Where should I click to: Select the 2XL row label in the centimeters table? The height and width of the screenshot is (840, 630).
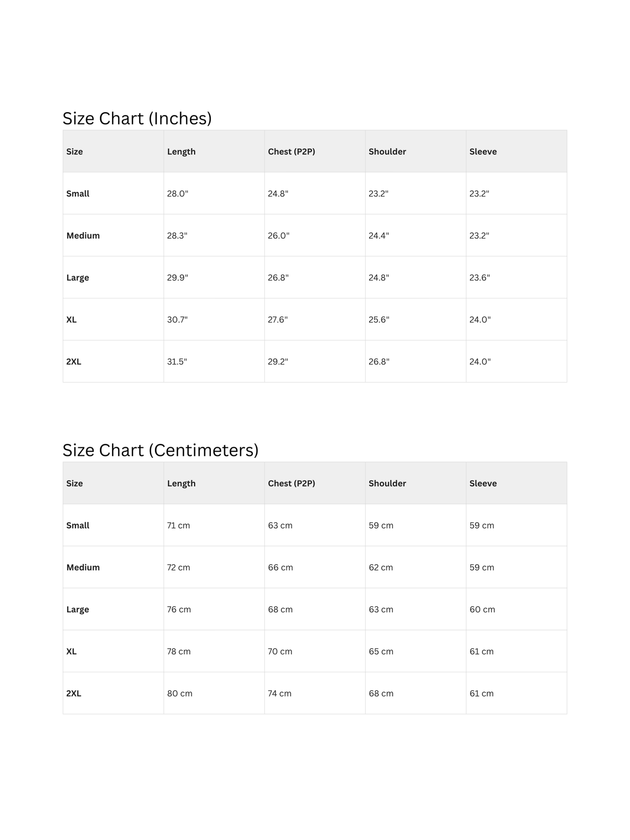click(74, 693)
